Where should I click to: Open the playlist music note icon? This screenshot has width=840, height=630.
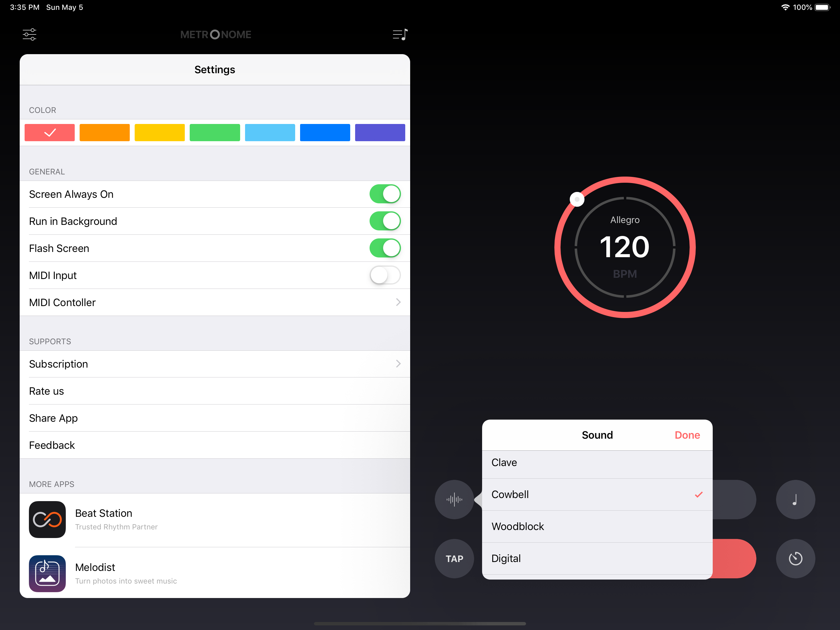(x=400, y=34)
